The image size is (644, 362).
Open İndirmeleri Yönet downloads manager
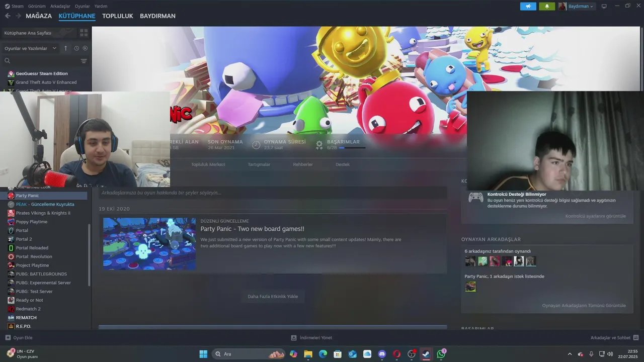tap(311, 338)
